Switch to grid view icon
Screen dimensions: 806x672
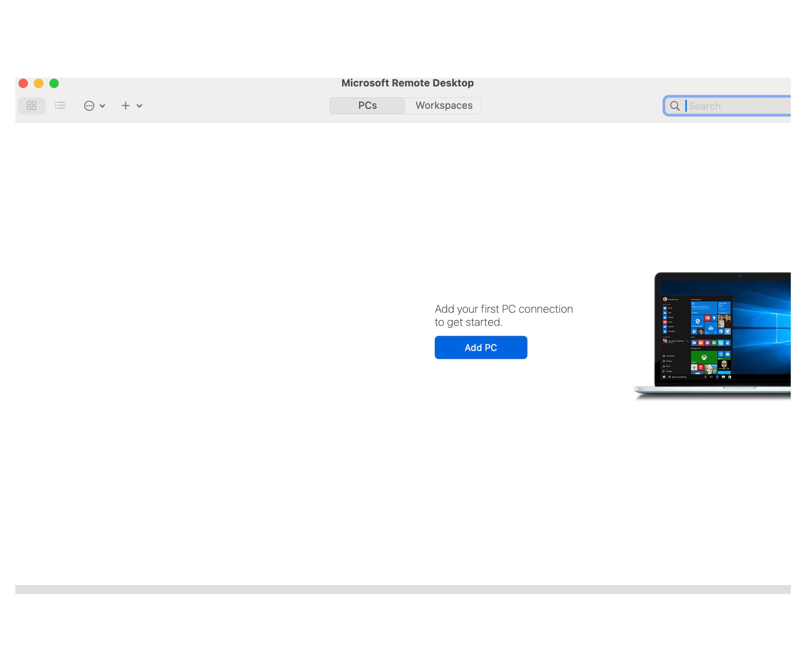coord(31,106)
